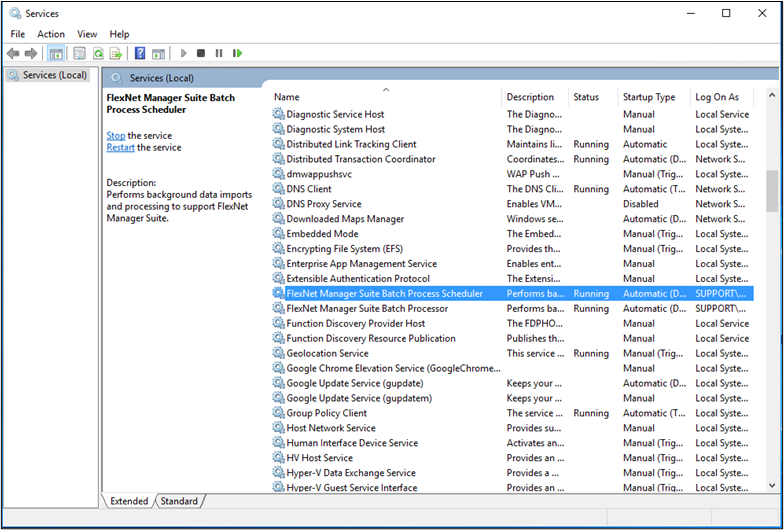This screenshot has height=530, width=784.
Task: Open the Help toolbar icon
Action: pos(140,53)
